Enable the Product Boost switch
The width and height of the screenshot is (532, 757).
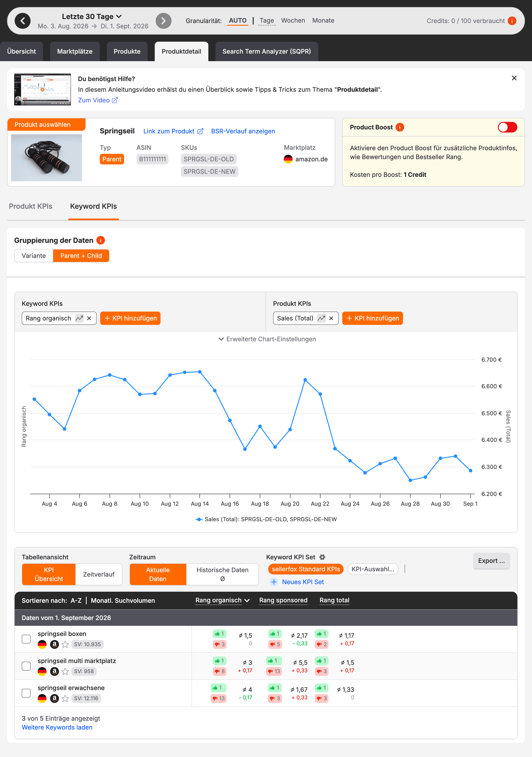507,127
